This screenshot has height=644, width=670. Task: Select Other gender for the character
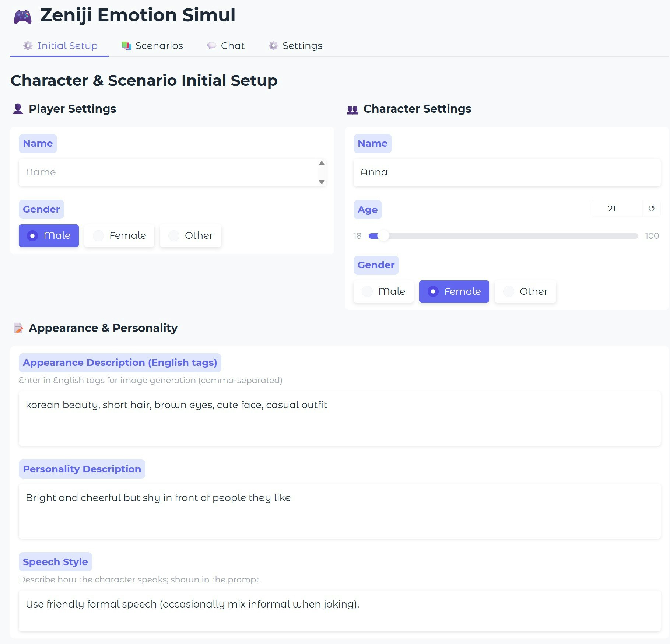coord(525,291)
